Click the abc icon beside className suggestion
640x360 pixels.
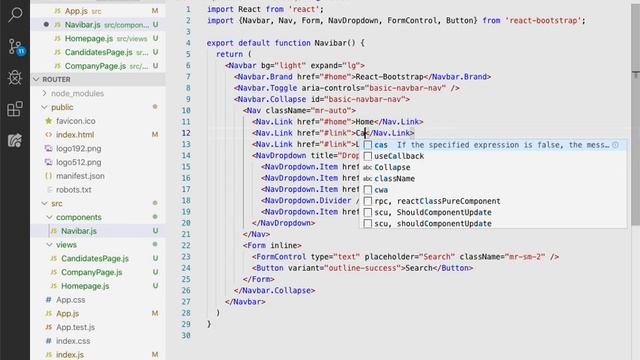[367, 179]
